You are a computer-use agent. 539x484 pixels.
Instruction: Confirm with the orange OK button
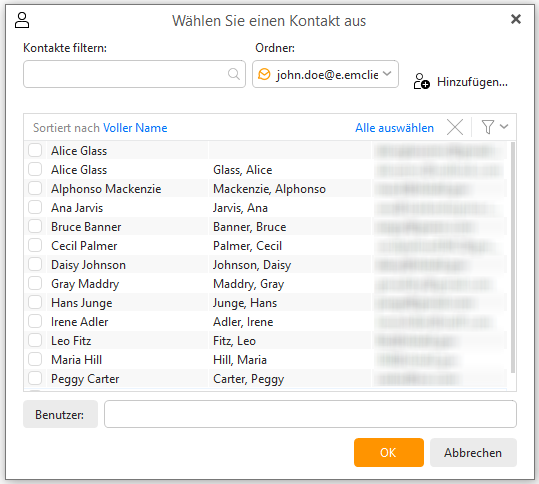click(388, 452)
